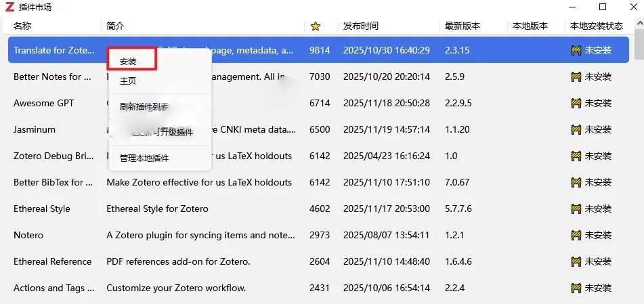Click the LaTeX holdouts description in Better BibTex row
644x304 pixels.
pos(199,182)
